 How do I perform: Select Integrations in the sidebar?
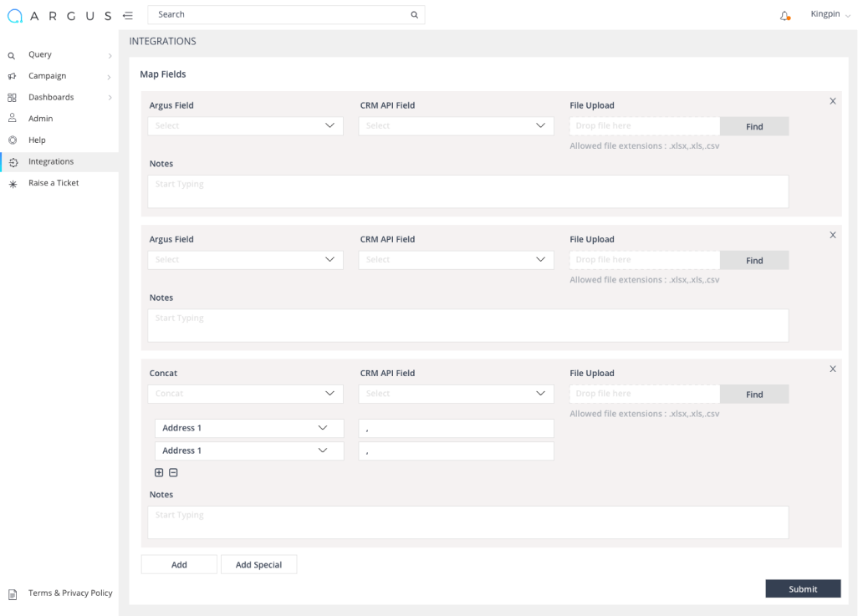[59, 162]
